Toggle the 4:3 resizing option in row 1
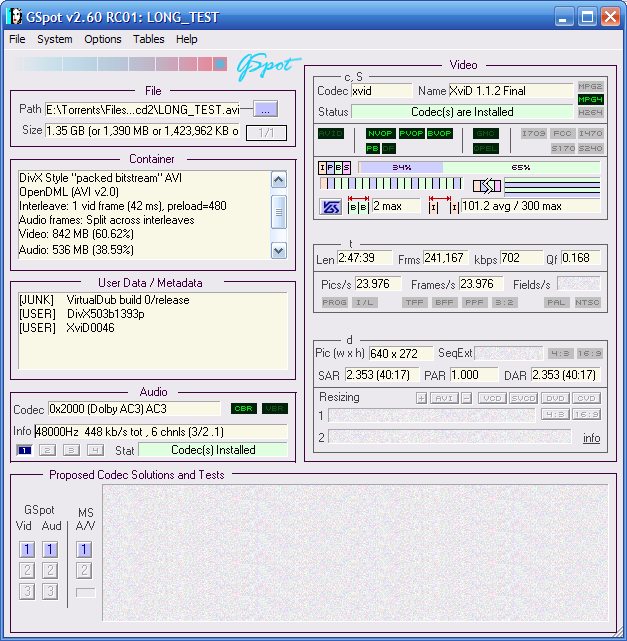The height and width of the screenshot is (641, 627). 555,415
